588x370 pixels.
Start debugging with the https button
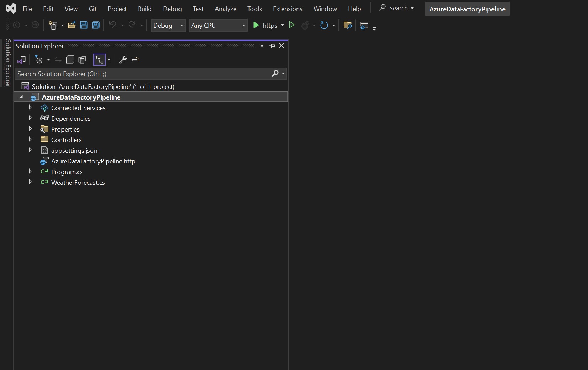(265, 25)
